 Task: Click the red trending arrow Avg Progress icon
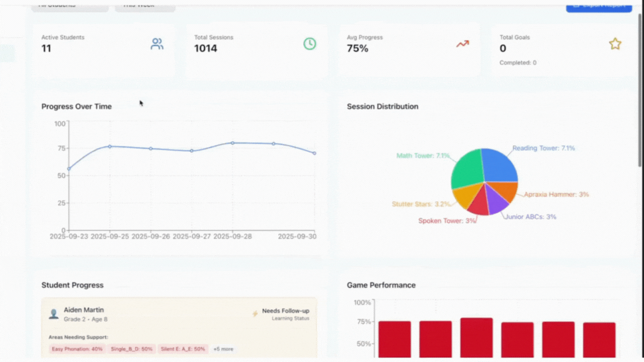(462, 44)
